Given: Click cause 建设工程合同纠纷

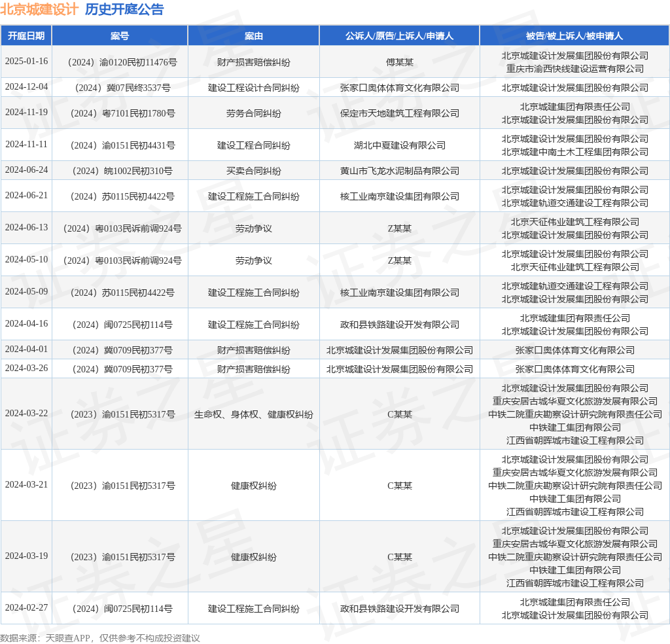Looking at the screenshot, I should (x=253, y=145).
